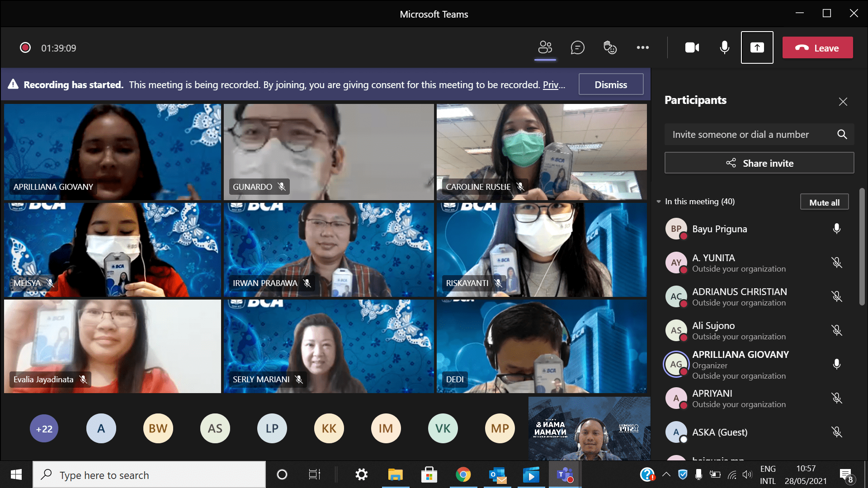Image resolution: width=868 pixels, height=488 pixels.
Task: Toggle the microphone mute button
Action: pyautogui.click(x=724, y=47)
